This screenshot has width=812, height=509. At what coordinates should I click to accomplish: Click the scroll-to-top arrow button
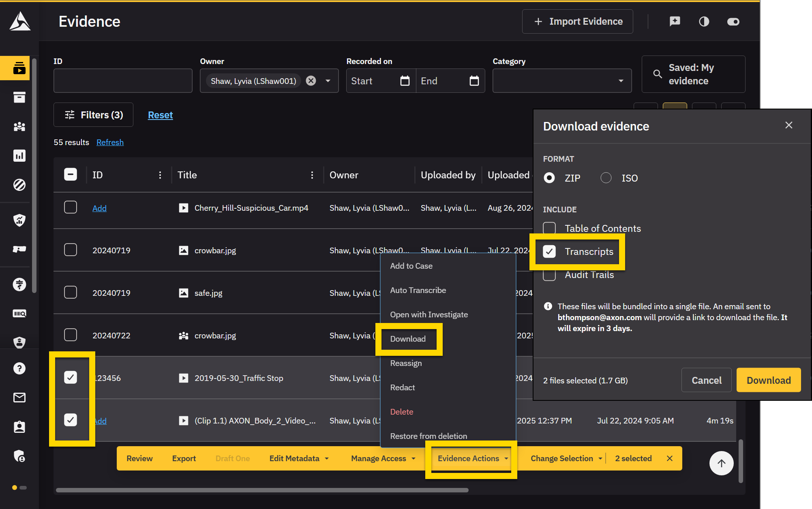point(721,463)
